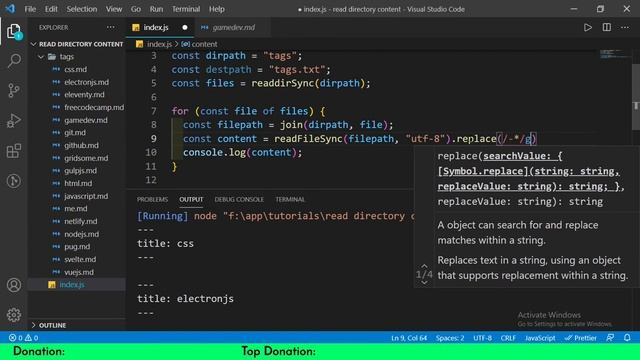Open gamedev.md in the explorer

click(86, 120)
